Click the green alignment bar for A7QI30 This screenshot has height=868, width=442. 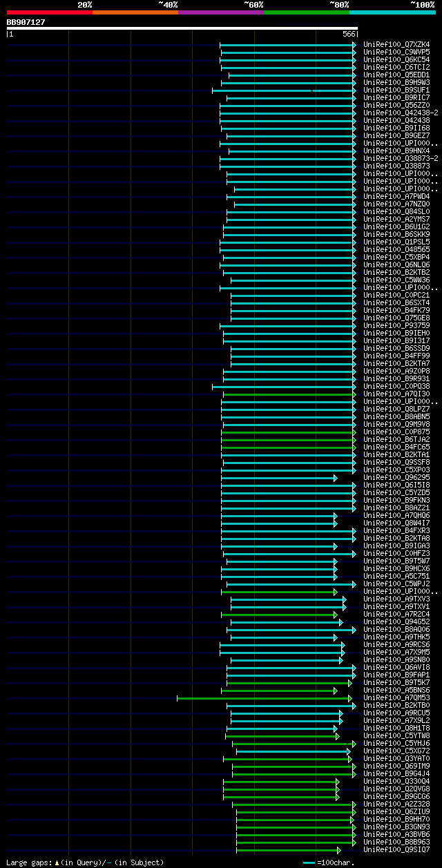tap(289, 394)
